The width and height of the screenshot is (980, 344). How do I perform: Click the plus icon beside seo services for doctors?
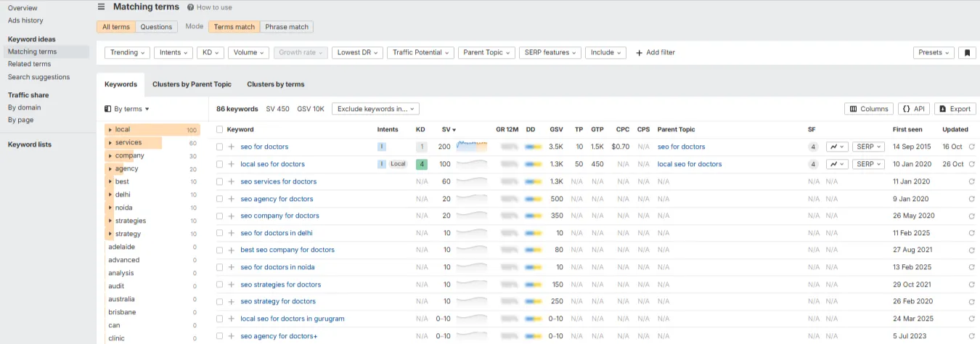coord(231,181)
